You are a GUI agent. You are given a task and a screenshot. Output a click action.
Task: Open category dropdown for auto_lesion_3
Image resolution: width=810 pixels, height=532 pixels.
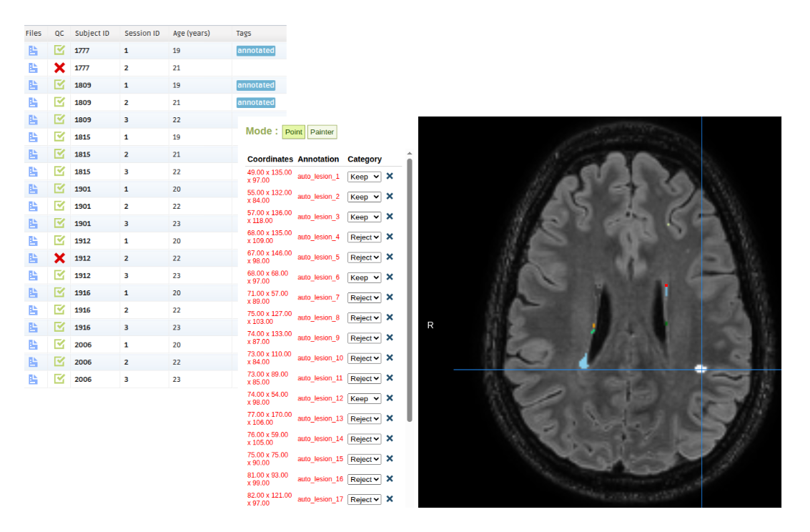pyautogui.click(x=364, y=217)
